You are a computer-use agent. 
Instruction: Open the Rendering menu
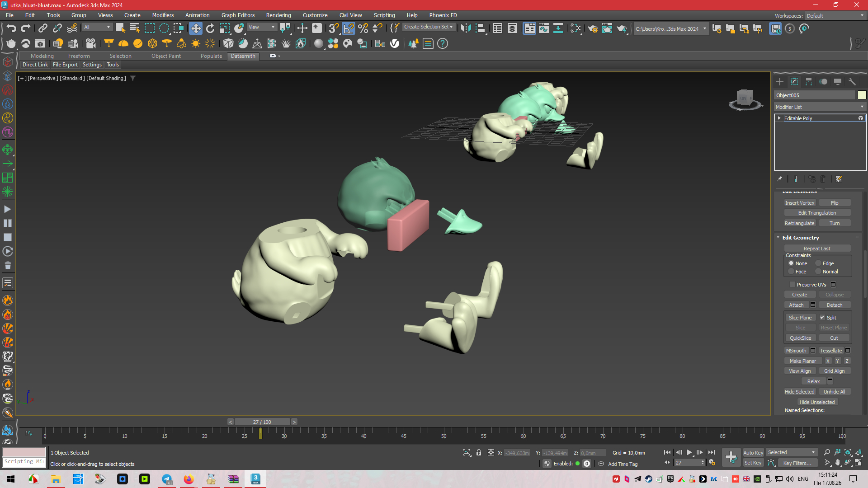(x=278, y=15)
